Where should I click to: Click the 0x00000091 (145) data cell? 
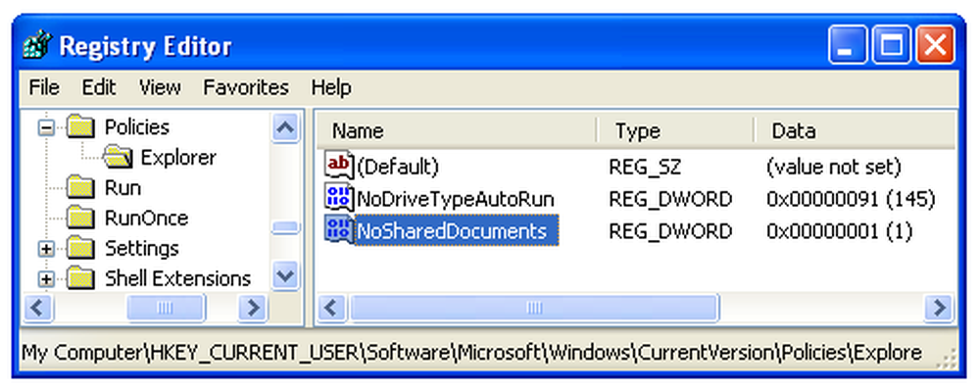(851, 199)
